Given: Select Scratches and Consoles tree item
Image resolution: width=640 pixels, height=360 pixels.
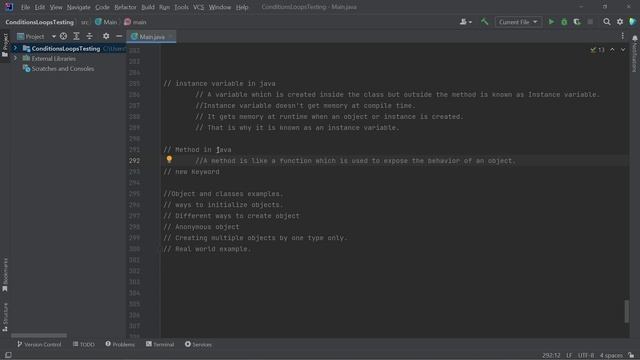Looking at the screenshot, I should coord(63,69).
